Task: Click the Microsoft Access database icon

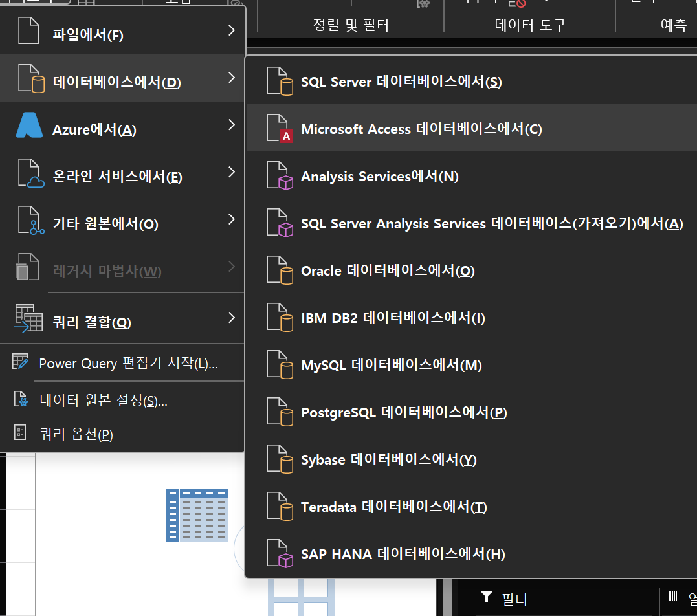Action: [x=279, y=129]
